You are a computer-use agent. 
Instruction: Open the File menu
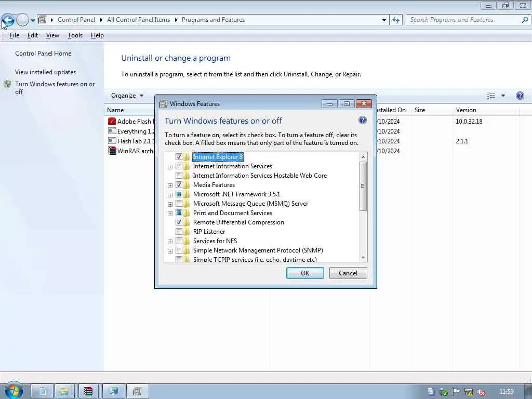pos(14,35)
